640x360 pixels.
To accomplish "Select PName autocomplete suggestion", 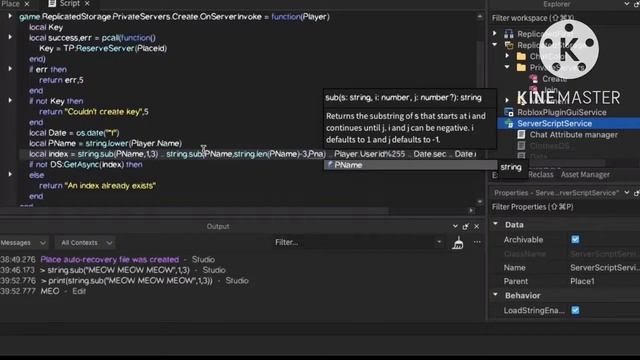I will (x=410, y=165).
